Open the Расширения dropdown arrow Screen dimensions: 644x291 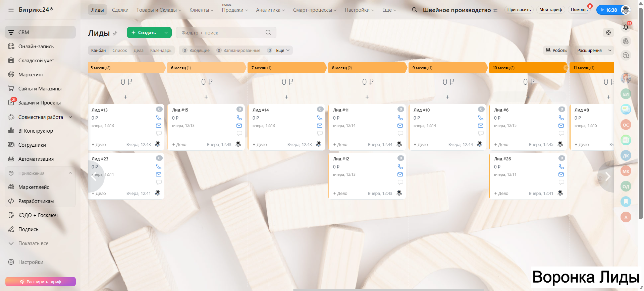click(x=610, y=50)
